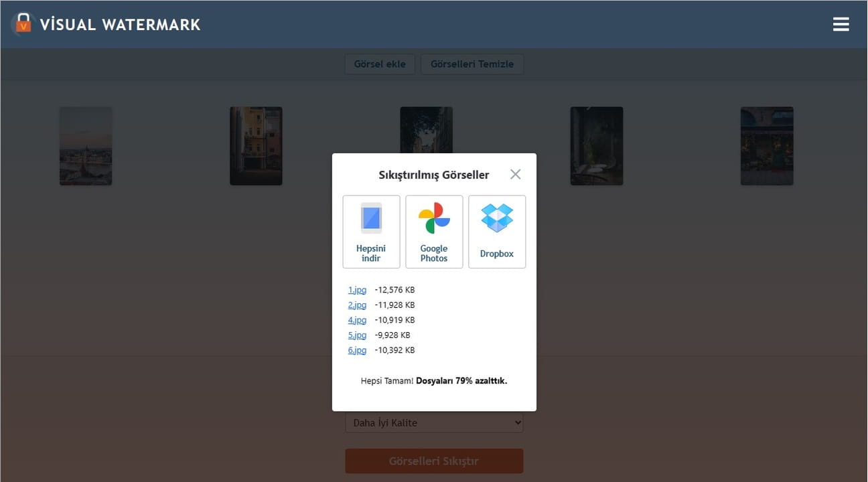Viewport: 868px width, 482px height.
Task: Click the Görselleri Sıkıştır button
Action: pos(434,461)
